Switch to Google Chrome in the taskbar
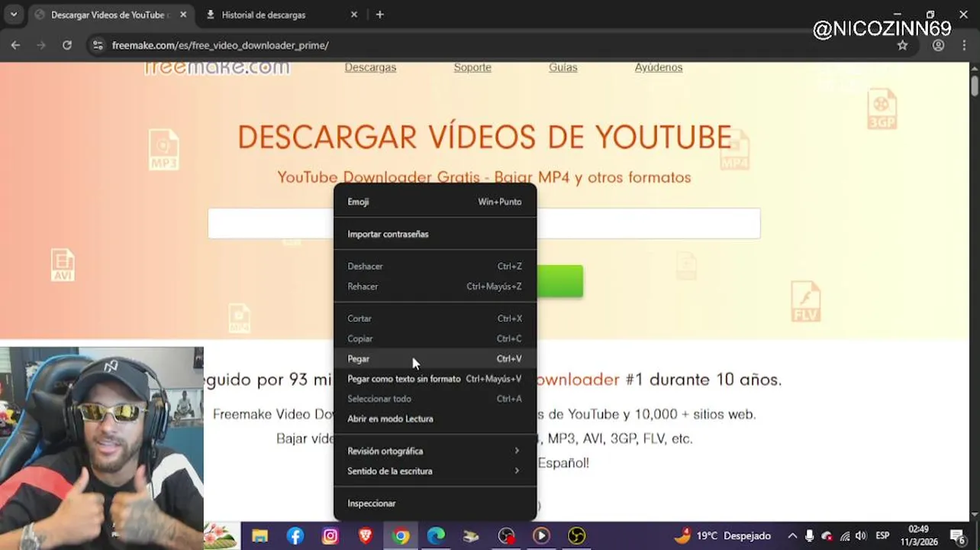This screenshot has width=980, height=550. point(401,536)
